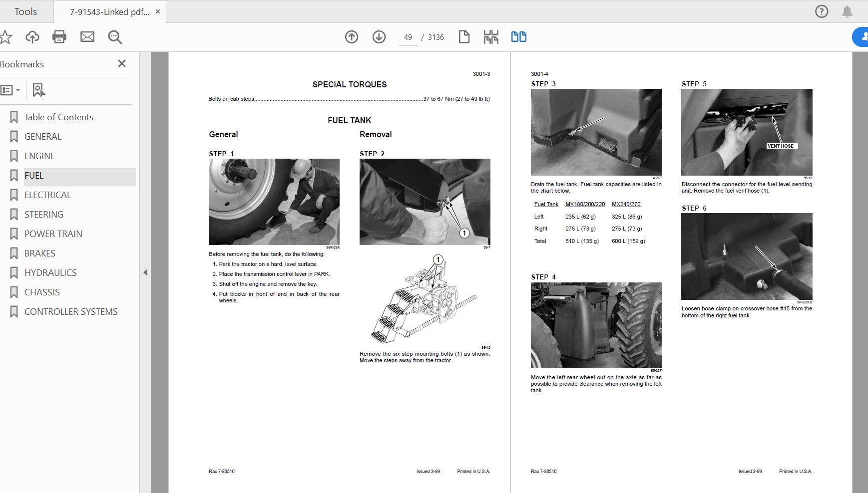Click the bookmark icon beside Table of Contents

[x=14, y=117]
